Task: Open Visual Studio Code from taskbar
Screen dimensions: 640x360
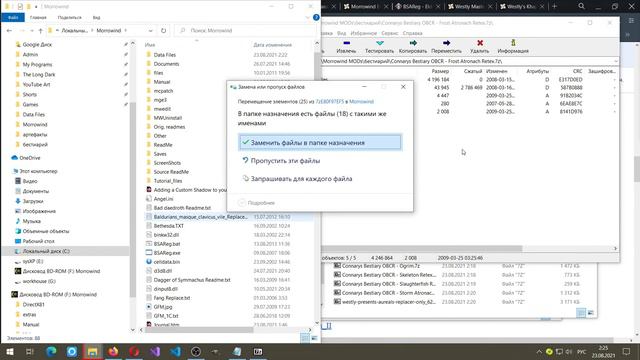Action: (x=176, y=351)
